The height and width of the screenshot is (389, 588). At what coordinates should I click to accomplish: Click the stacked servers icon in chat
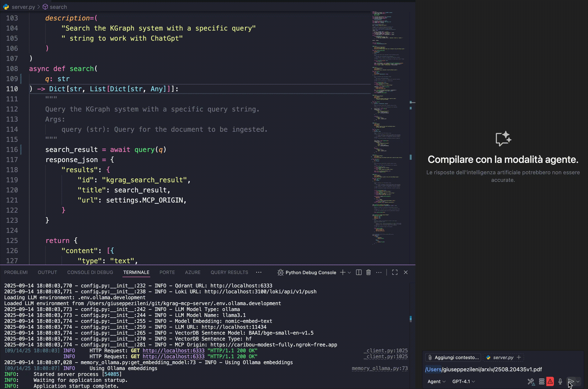[541, 381]
